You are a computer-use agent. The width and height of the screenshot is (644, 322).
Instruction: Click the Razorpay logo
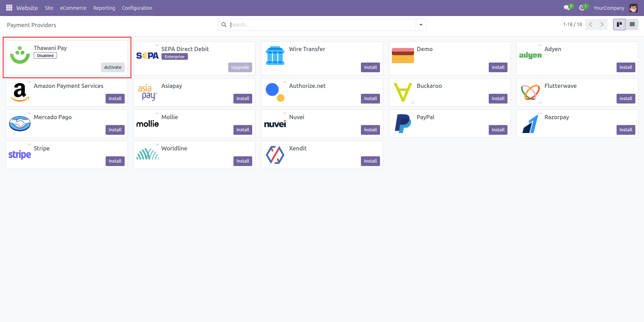(530, 124)
